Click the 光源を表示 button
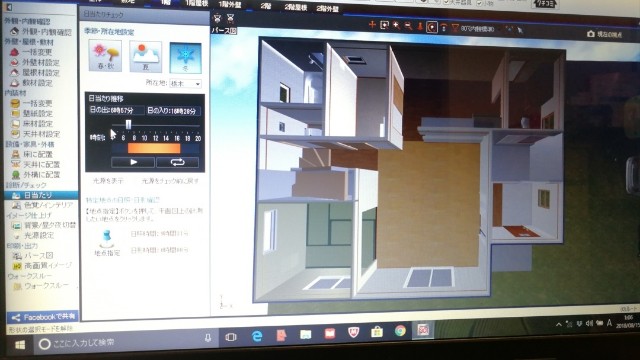Image resolution: width=640 pixels, height=360 pixels. [108, 180]
